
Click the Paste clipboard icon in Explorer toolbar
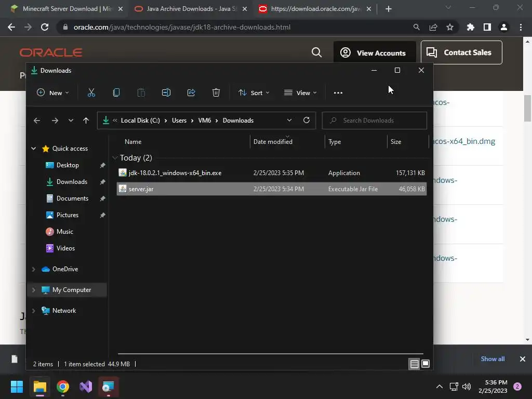(x=141, y=92)
